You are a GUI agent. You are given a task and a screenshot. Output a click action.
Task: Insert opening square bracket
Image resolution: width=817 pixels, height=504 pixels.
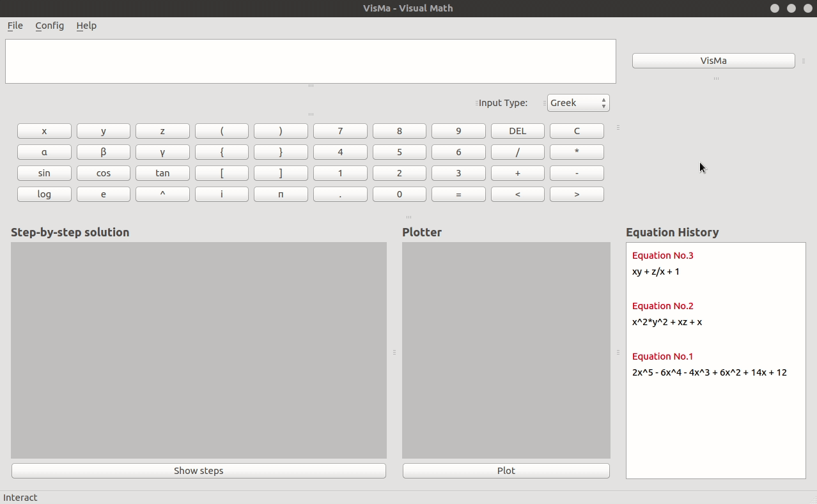click(222, 173)
